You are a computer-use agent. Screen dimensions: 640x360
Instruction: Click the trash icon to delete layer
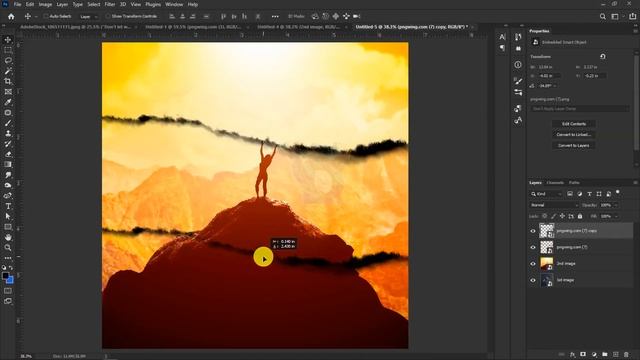point(626,354)
